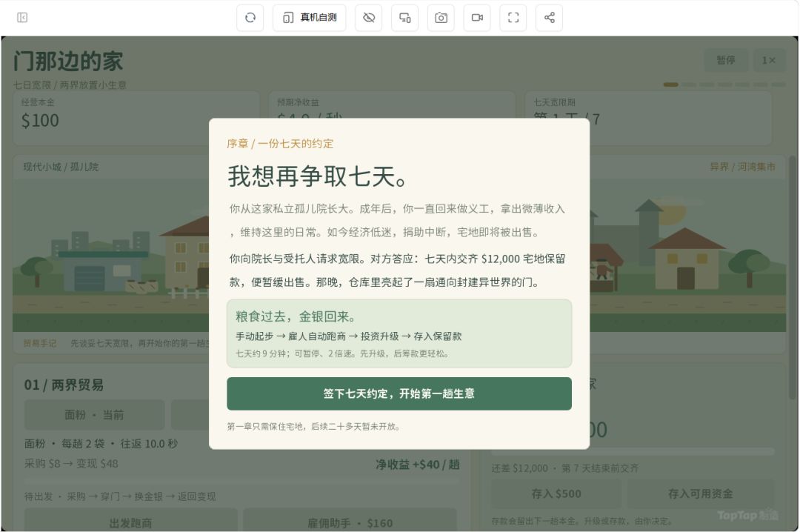The height and width of the screenshot is (532, 800).
Task: Click the 存入 $500 deposit button
Action: (x=556, y=493)
